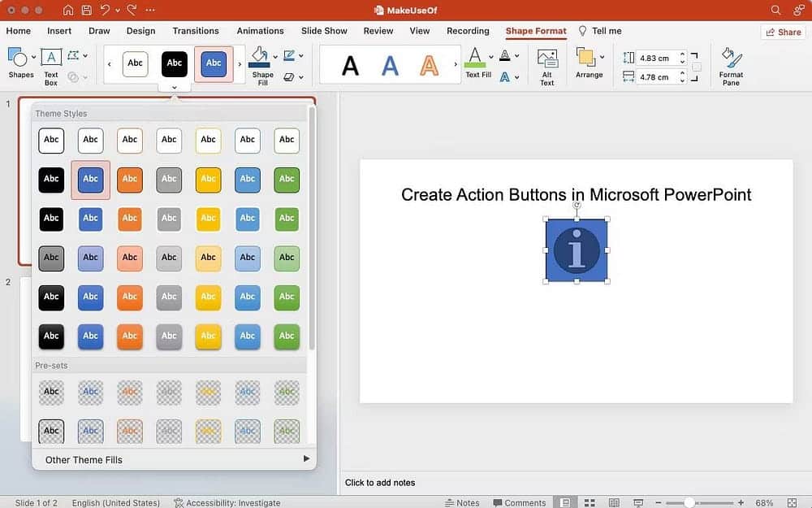The height and width of the screenshot is (508, 812).
Task: Open the Shapes gallery icon
Action: tap(17, 59)
